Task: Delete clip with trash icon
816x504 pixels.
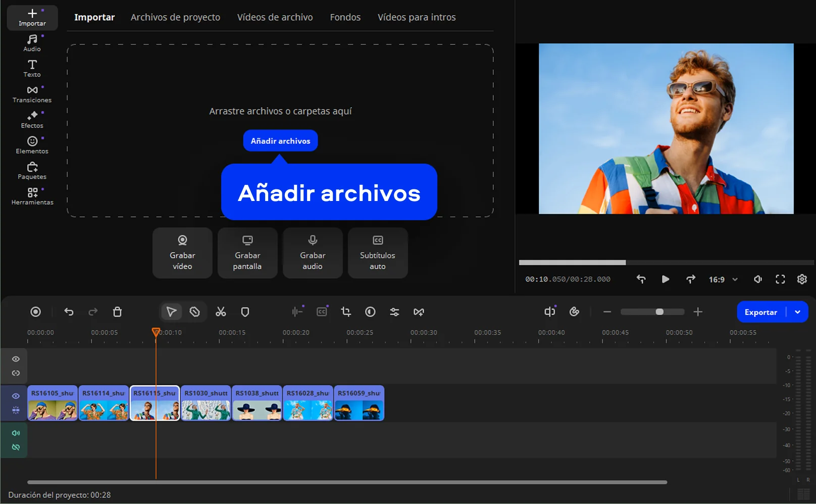Action: tap(117, 312)
